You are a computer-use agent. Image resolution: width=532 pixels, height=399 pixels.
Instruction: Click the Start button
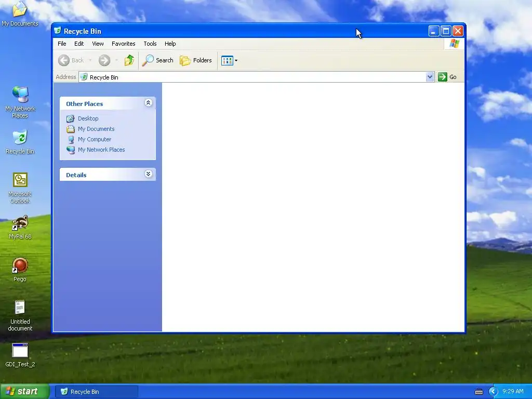pos(24,391)
